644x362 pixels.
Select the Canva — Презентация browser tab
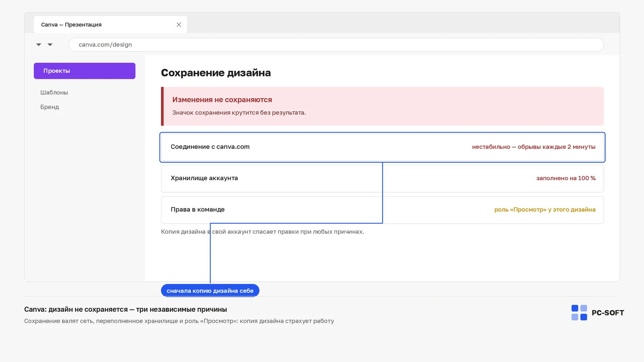point(110,25)
